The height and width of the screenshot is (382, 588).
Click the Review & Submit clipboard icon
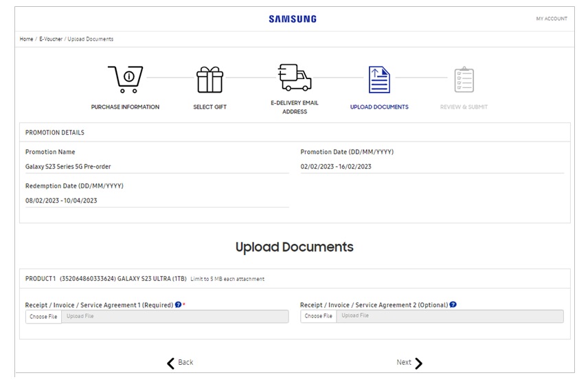click(464, 80)
